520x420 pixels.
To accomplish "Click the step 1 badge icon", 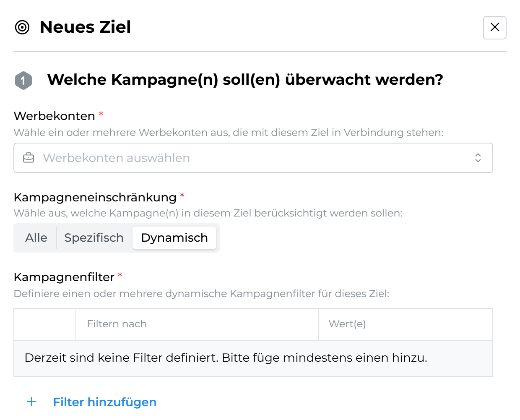I will pyautogui.click(x=23, y=80).
